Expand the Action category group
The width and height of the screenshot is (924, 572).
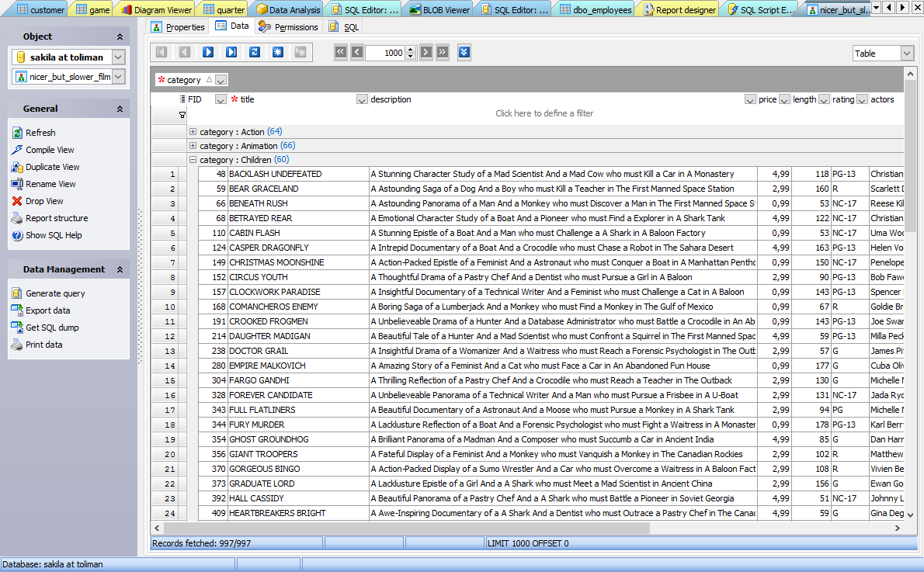[193, 132]
